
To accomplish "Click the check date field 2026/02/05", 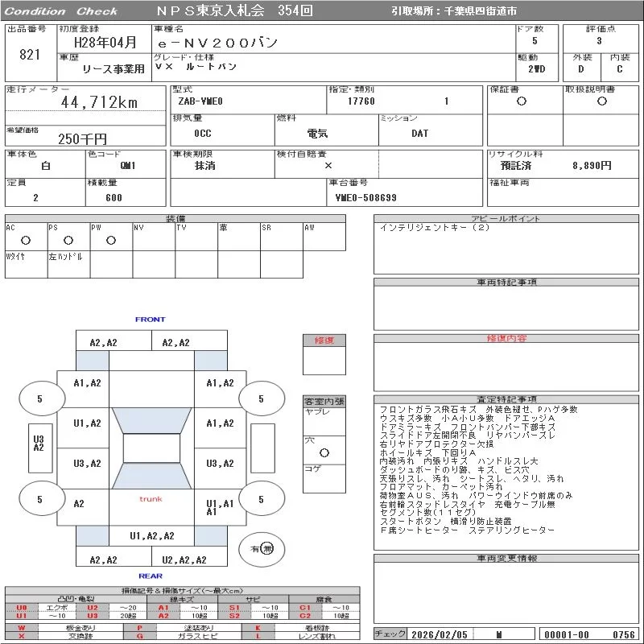I will click(440, 634).
